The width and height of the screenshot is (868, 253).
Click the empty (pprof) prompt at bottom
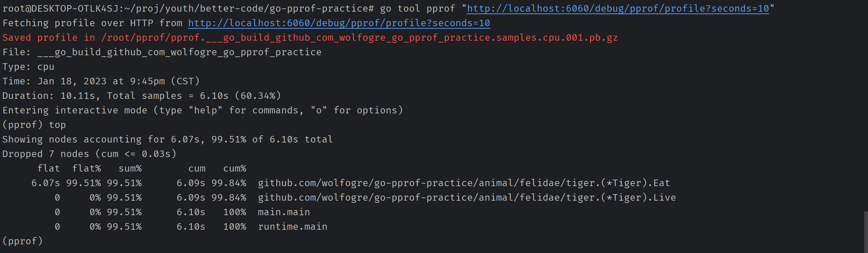point(23,241)
